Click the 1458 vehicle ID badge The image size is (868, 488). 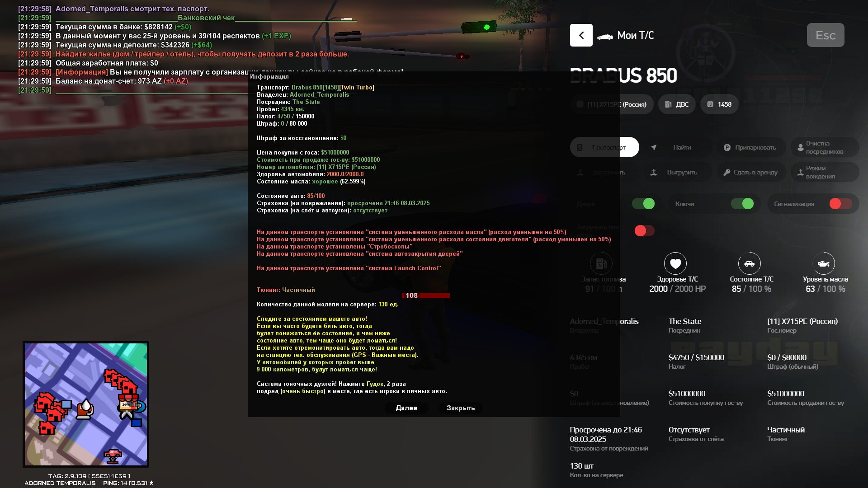point(719,104)
